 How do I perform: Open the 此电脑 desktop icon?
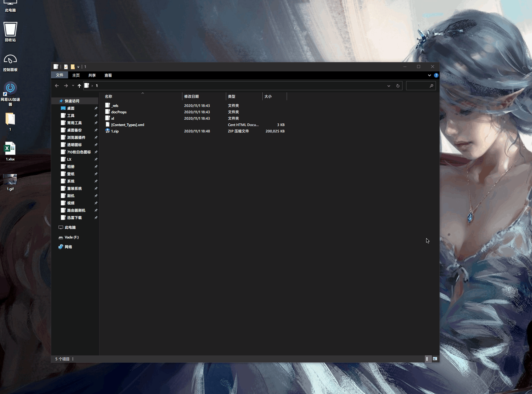pos(10,6)
